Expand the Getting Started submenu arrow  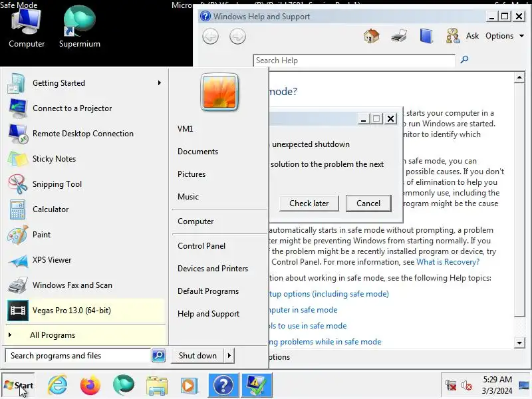click(159, 83)
